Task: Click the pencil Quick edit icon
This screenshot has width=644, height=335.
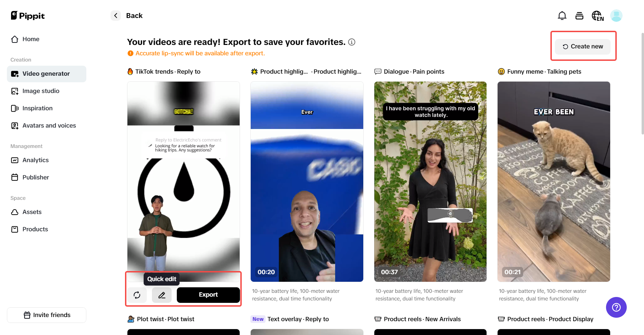Action: (x=162, y=295)
